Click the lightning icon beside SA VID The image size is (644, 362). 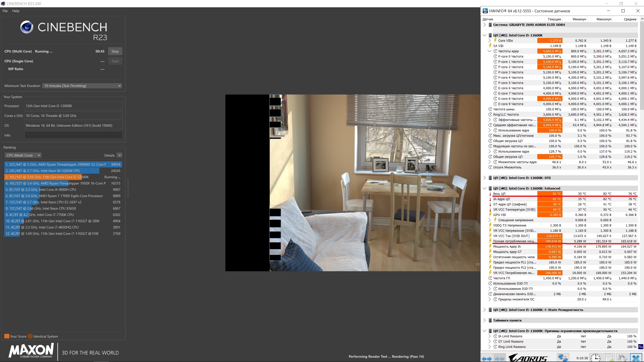click(x=490, y=46)
